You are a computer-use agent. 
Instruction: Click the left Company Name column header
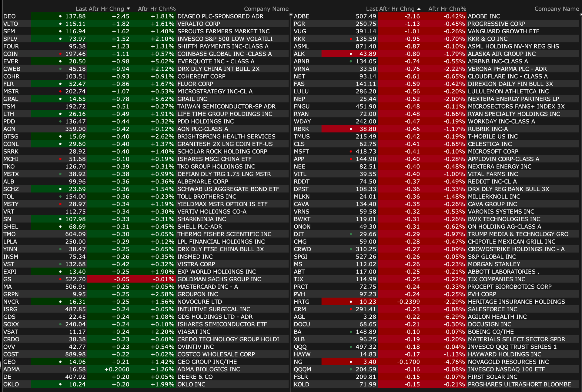coord(266,9)
